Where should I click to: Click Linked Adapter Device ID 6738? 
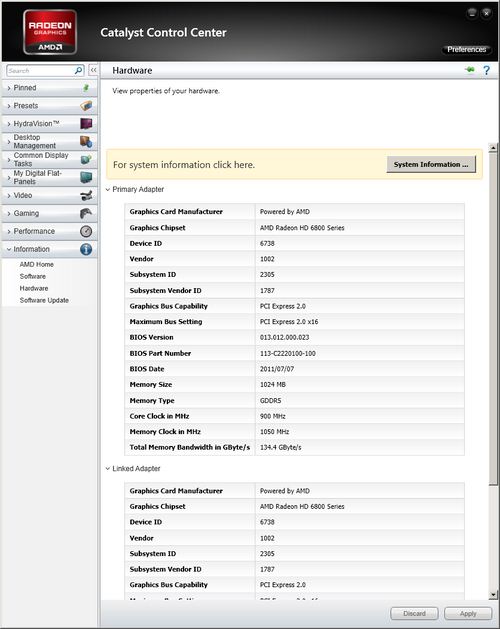267,522
